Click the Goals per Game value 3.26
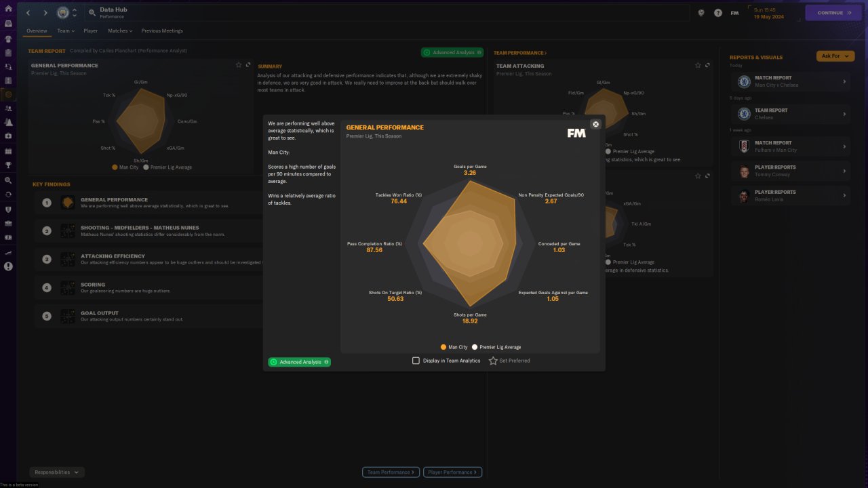The height and width of the screenshot is (488, 868). tap(470, 173)
